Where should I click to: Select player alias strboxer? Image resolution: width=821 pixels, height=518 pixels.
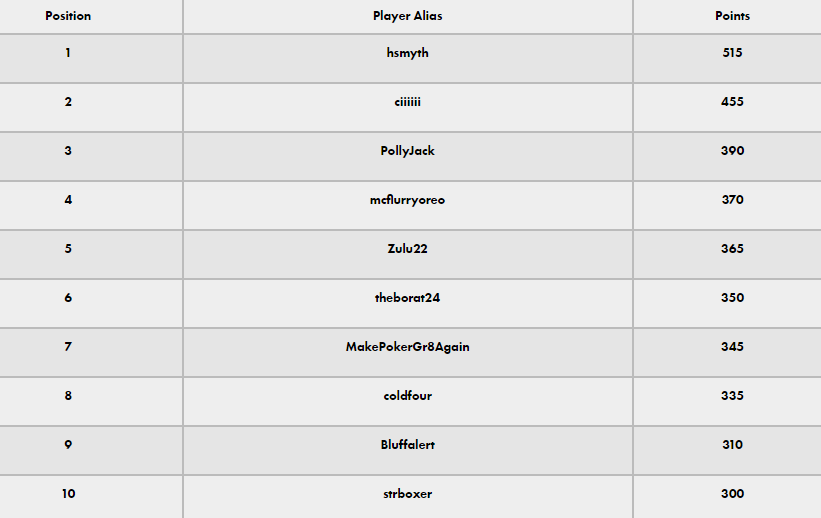[x=407, y=494]
